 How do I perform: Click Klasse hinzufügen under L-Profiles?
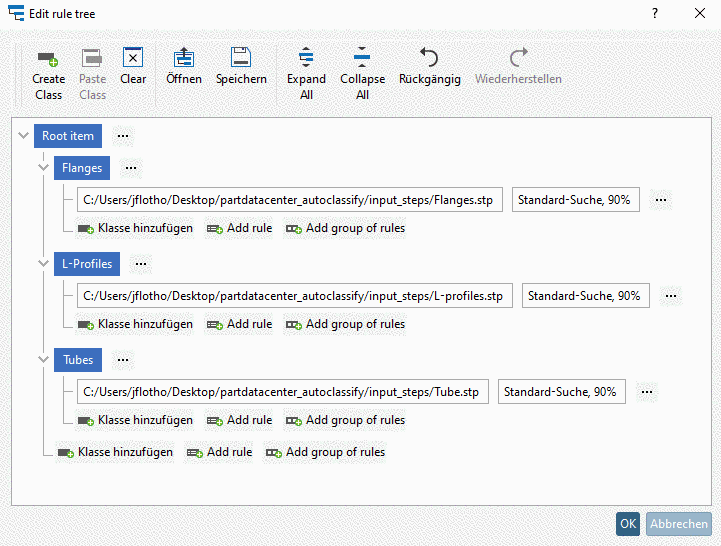pos(135,324)
